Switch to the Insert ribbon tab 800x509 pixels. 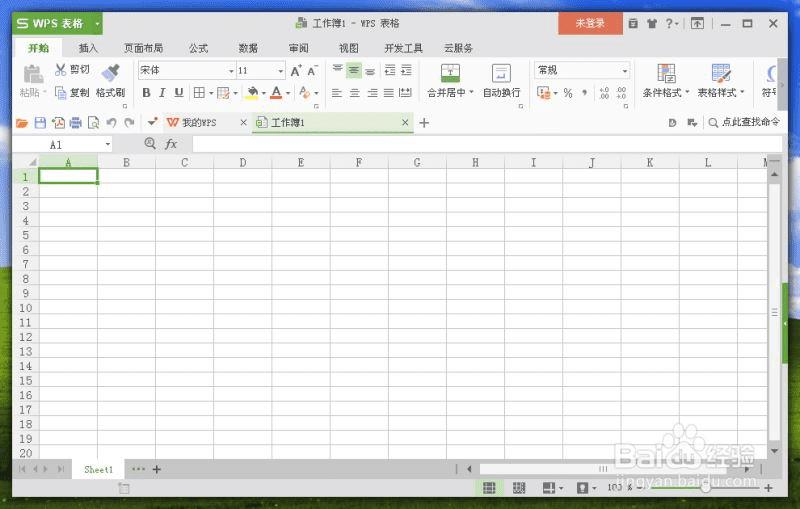(88, 48)
